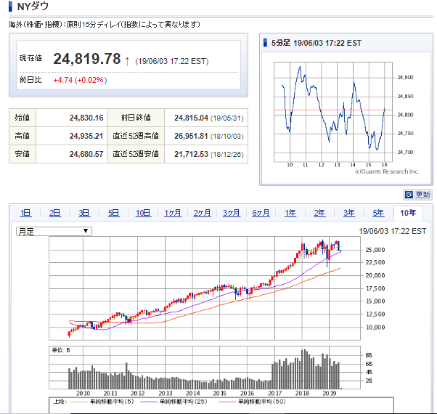437x414 pixels.
Task: Click the high price 24,935.21
Action: pyautogui.click(x=86, y=136)
